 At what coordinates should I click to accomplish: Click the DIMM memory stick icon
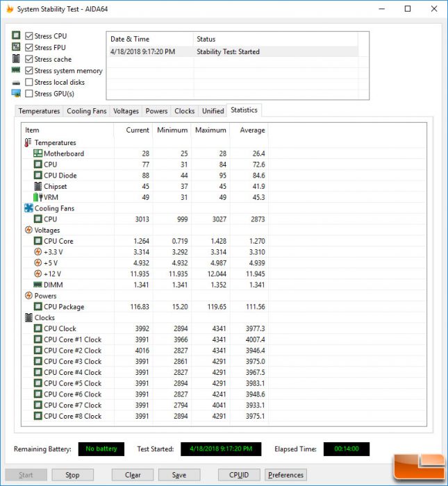pos(38,285)
